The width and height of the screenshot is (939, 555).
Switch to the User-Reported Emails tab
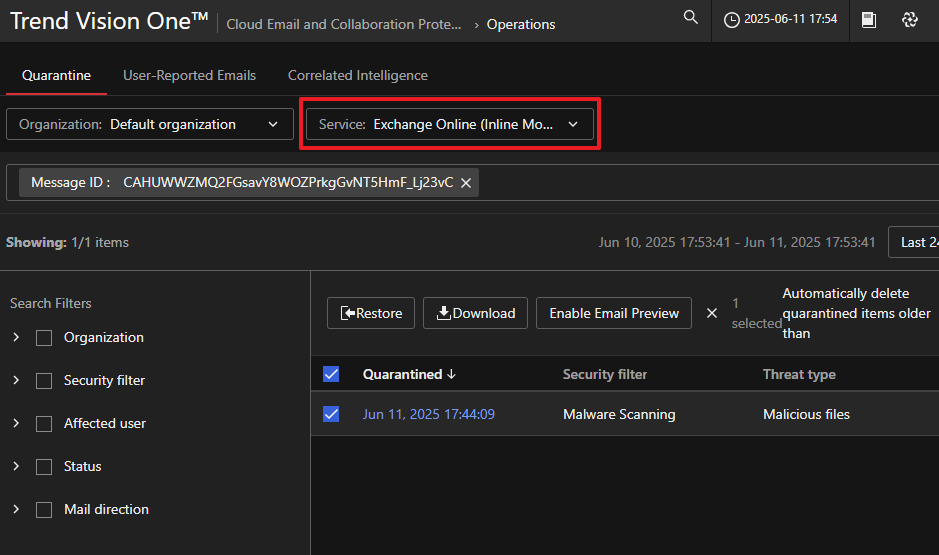coord(189,75)
